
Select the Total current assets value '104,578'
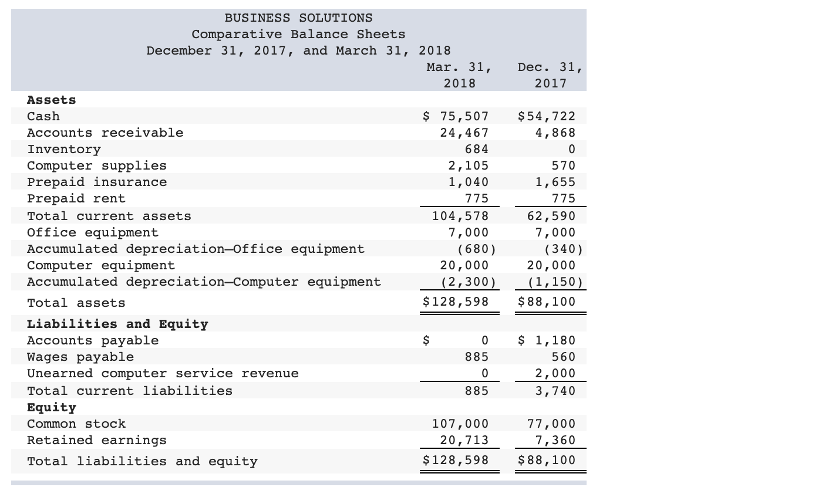(460, 216)
